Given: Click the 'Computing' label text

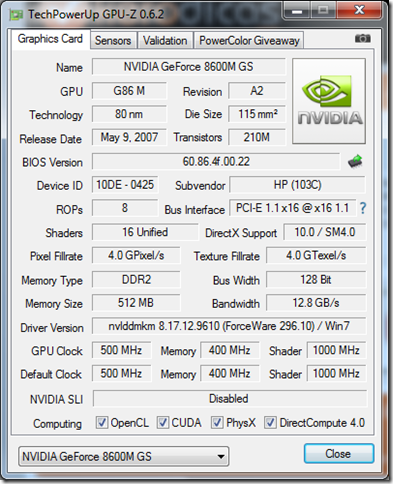Looking at the screenshot, I should pos(57,424).
